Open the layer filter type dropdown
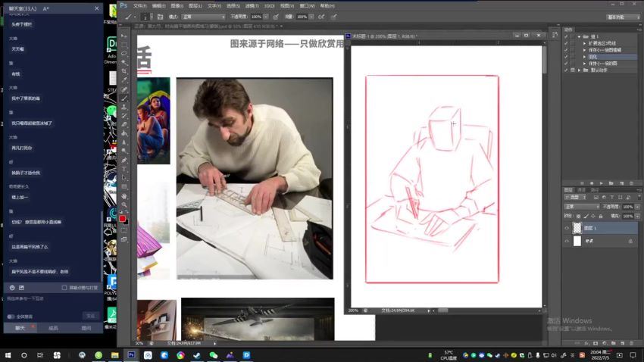The height and width of the screenshot is (362, 644). pyautogui.click(x=576, y=198)
